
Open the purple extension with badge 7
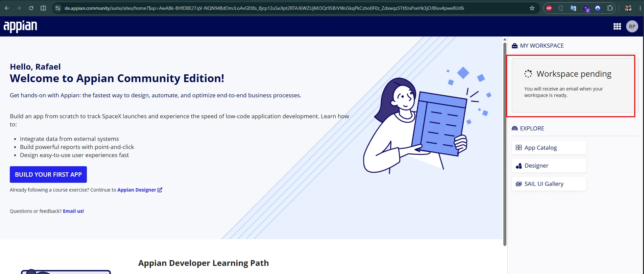click(586, 8)
